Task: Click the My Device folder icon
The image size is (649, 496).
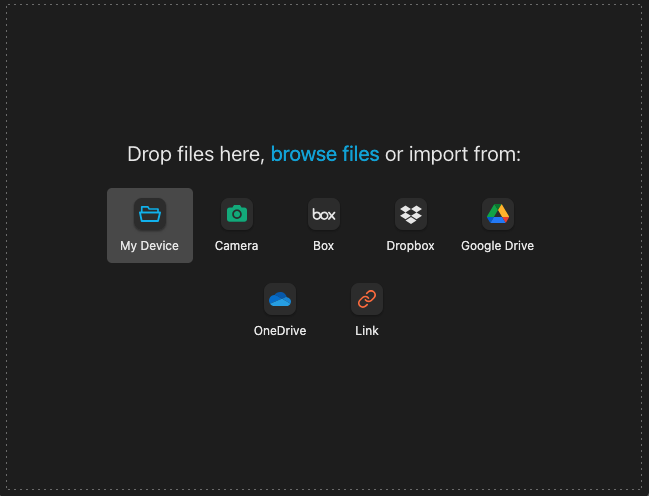Action: [x=150, y=214]
